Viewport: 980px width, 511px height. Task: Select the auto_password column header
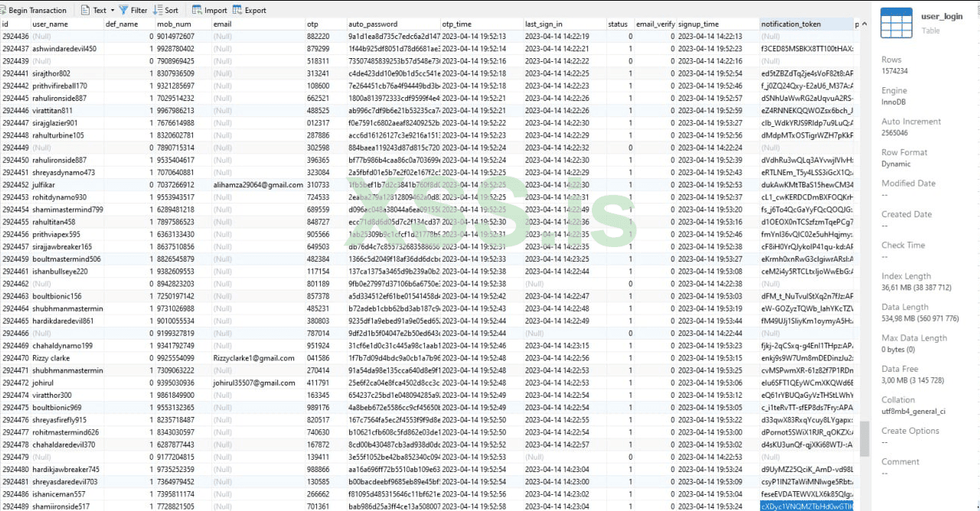click(393, 24)
